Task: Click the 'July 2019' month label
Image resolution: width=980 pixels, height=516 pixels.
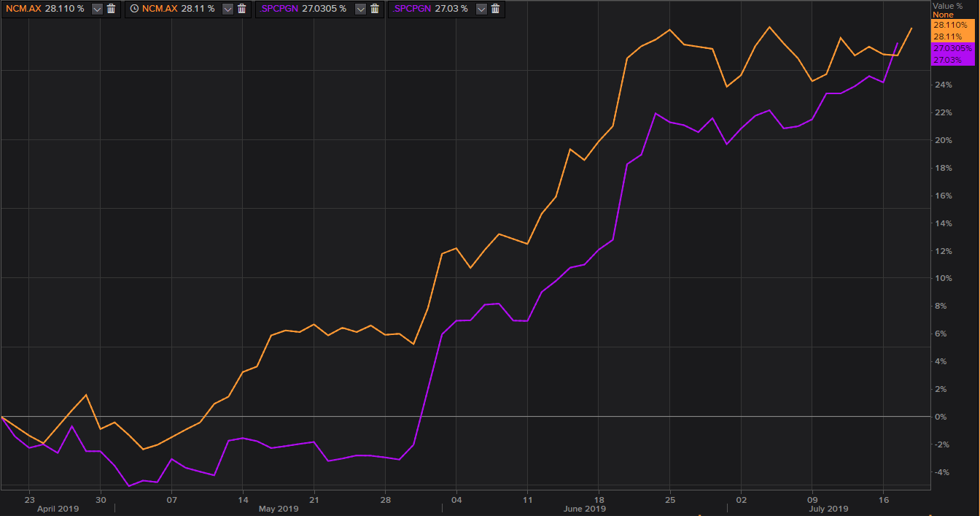Action: 828,509
